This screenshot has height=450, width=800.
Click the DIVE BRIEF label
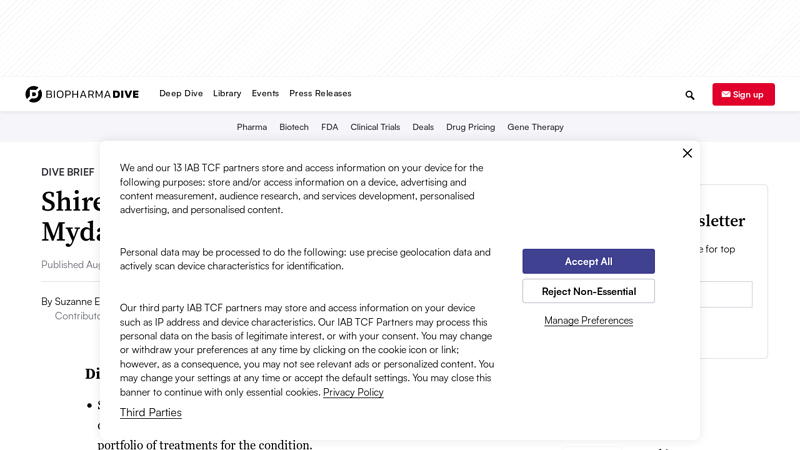[68, 172]
